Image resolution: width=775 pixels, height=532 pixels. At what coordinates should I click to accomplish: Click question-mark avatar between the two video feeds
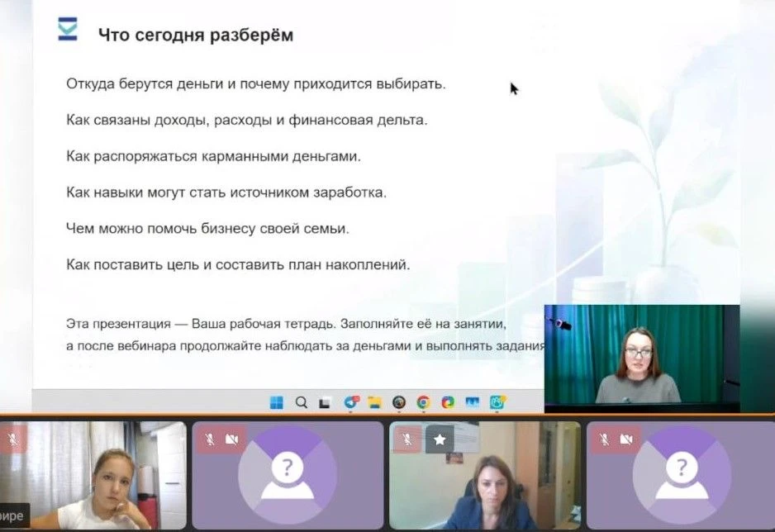(288, 476)
